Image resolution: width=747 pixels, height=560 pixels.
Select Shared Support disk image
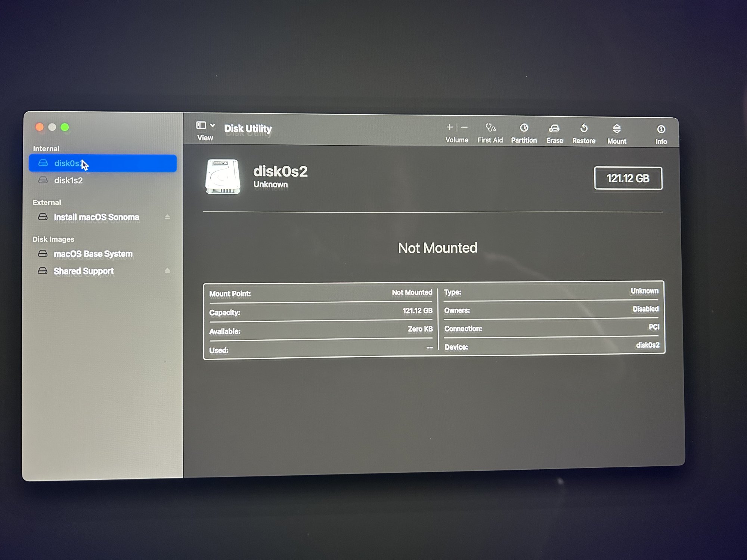[84, 271]
